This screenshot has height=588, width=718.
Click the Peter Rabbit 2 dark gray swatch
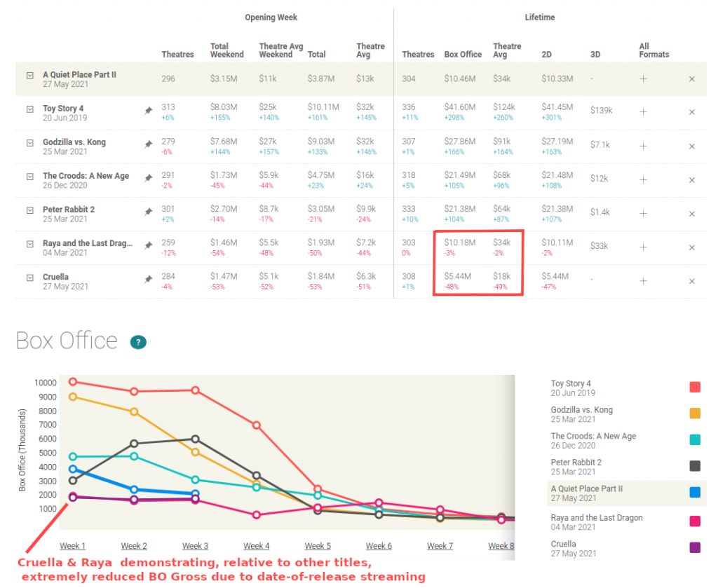(x=695, y=466)
